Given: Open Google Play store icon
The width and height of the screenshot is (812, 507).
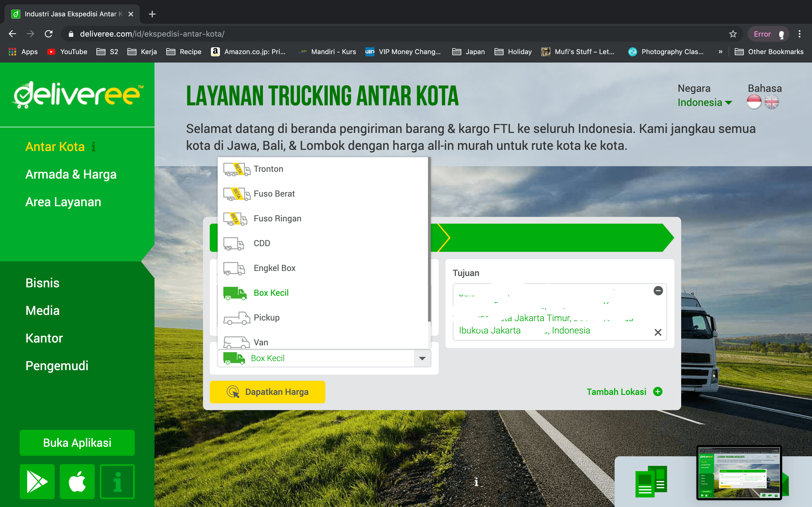Looking at the screenshot, I should coord(37,482).
